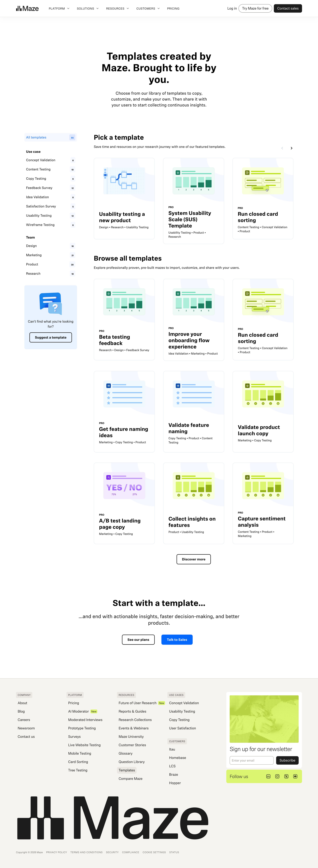The width and height of the screenshot is (318, 868).
Task: Filter by Product team
Action: [x=51, y=265]
